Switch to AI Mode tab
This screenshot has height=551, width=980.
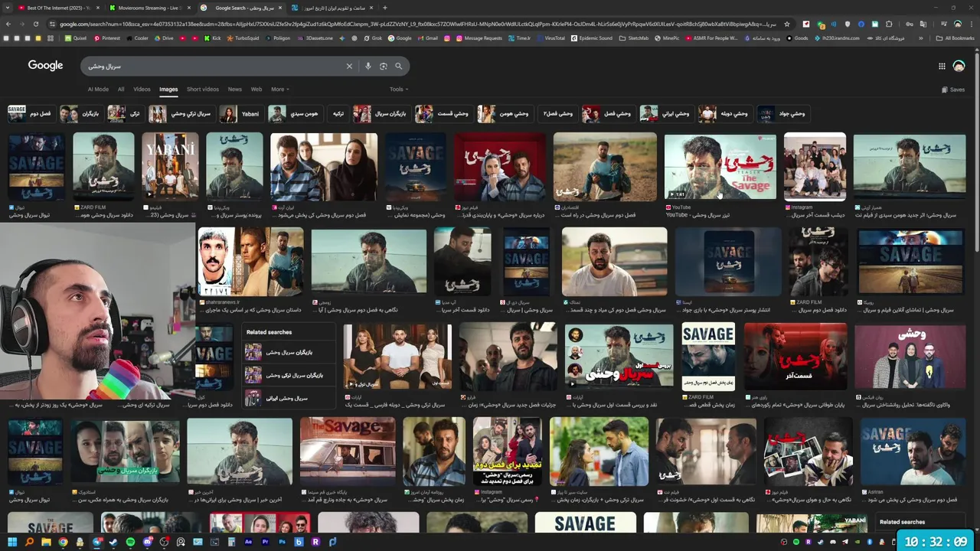pos(98,90)
